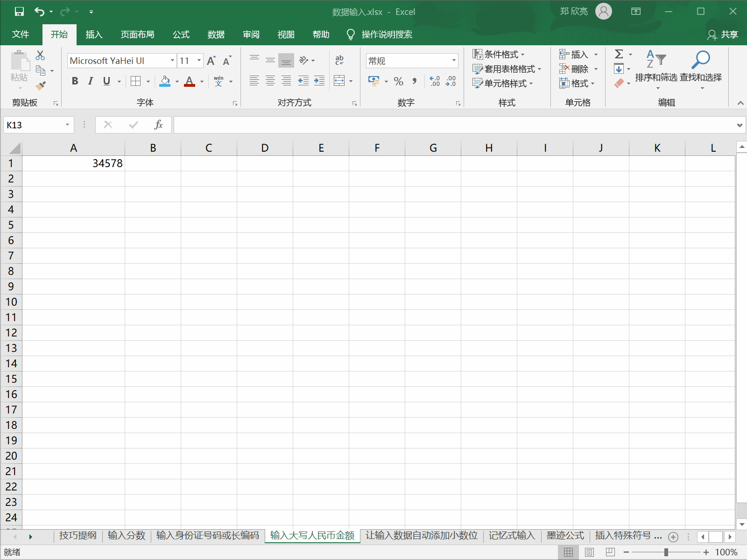
Task: Increase decimal places
Action: (435, 81)
